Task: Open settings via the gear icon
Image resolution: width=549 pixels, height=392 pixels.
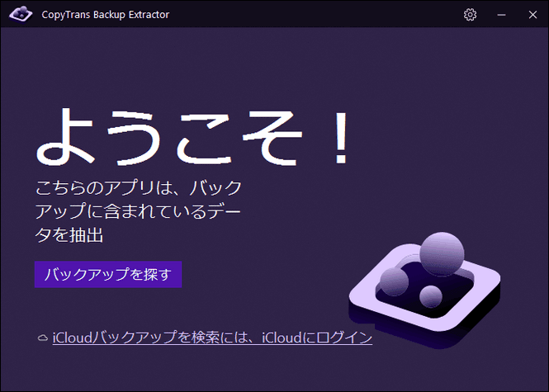Action: point(470,14)
